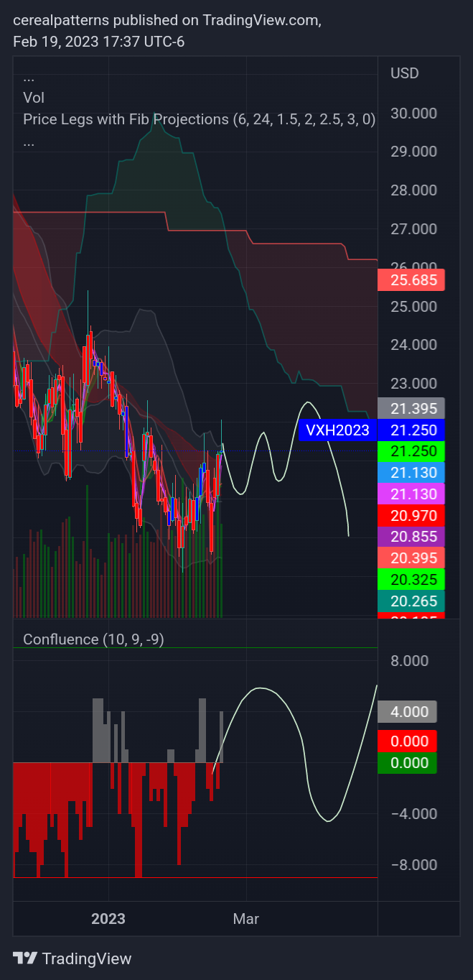Click the 2023 time axis label
Image resolution: width=473 pixels, height=980 pixels.
(108, 919)
